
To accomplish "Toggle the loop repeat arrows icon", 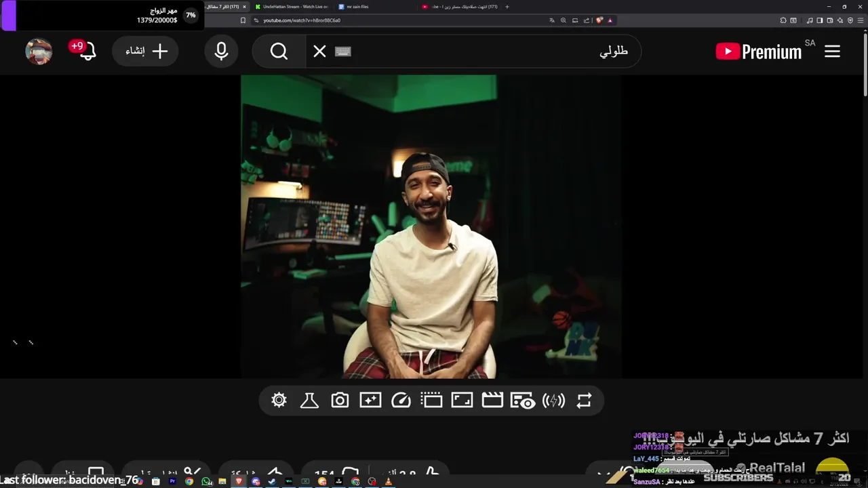I will point(584,401).
